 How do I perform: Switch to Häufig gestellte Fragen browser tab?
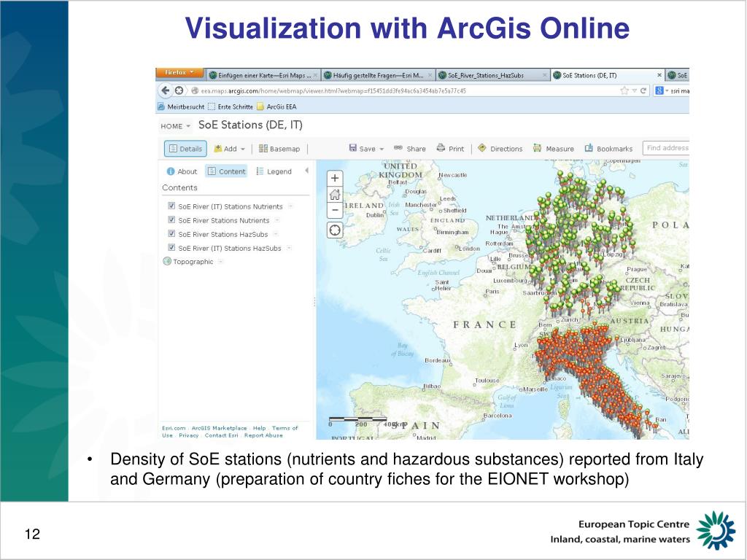tap(377, 75)
